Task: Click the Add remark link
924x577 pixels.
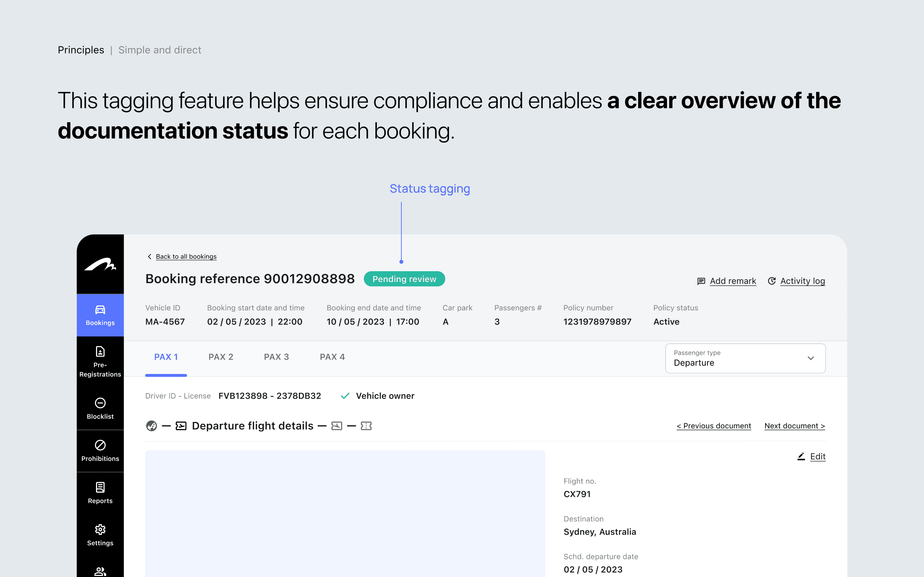Action: point(732,281)
